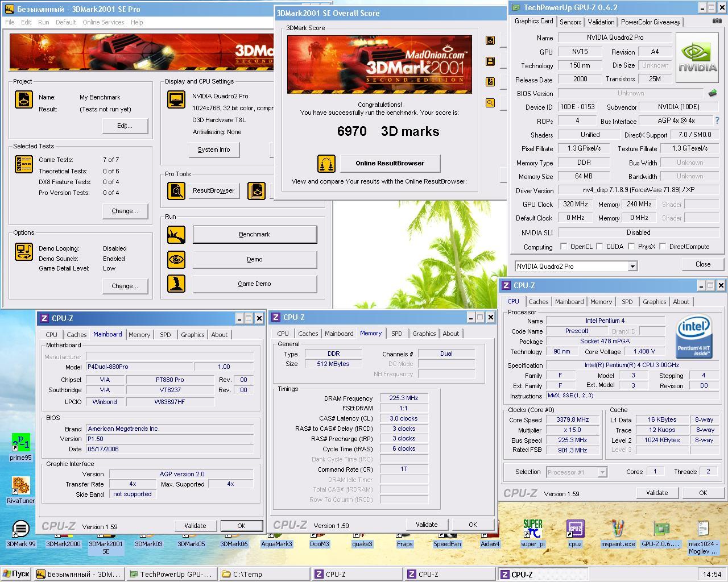Open the Online Services menu

pos(103,22)
